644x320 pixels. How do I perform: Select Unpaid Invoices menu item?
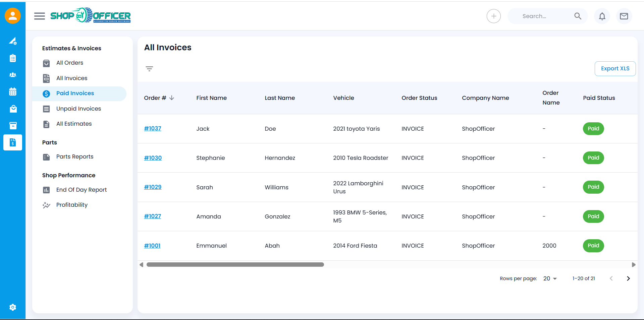point(78,109)
